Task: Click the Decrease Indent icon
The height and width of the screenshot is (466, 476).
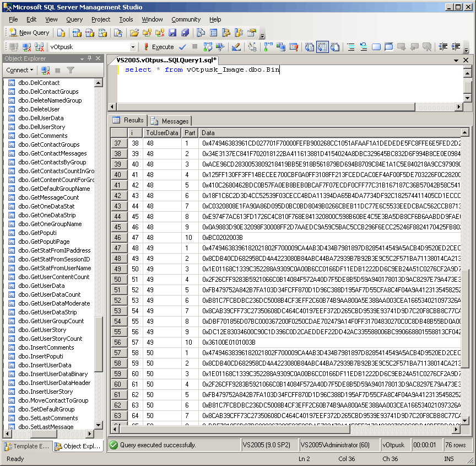Action: [x=443, y=47]
